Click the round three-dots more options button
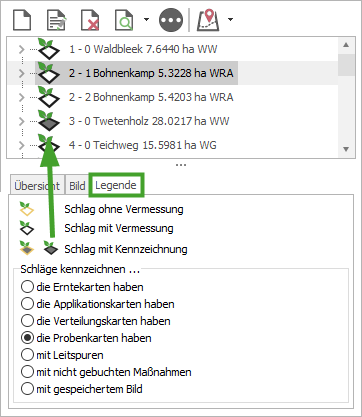362x417 pixels. click(171, 20)
